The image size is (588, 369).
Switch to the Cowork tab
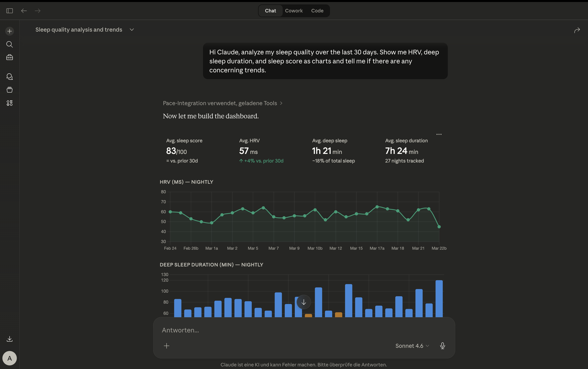(x=294, y=11)
